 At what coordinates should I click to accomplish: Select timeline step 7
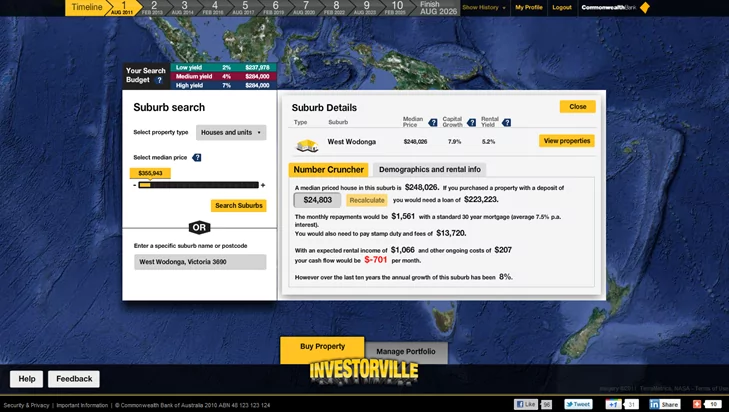pyautogui.click(x=305, y=8)
